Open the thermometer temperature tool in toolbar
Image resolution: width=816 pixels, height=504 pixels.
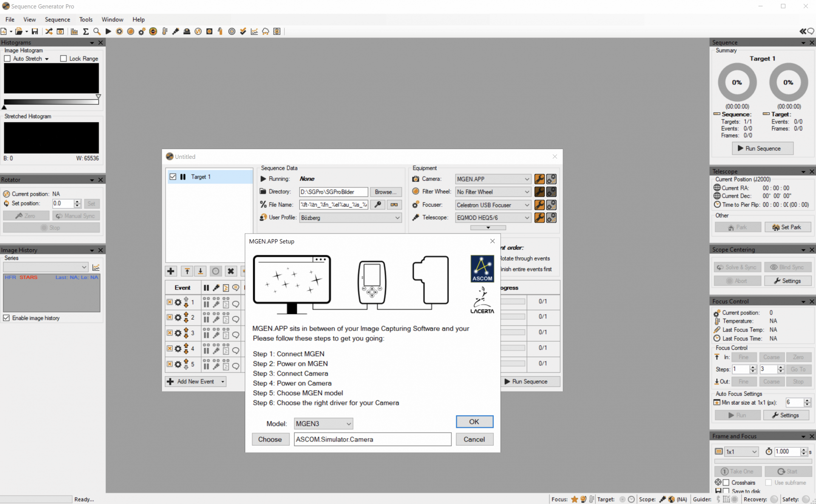164,31
